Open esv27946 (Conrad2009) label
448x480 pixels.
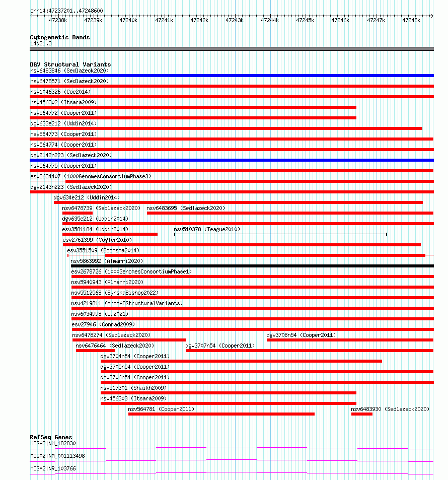[103, 324]
